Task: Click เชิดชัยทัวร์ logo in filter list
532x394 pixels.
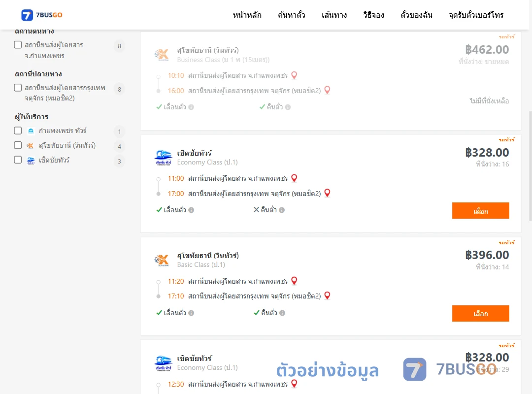Action: coord(31,160)
